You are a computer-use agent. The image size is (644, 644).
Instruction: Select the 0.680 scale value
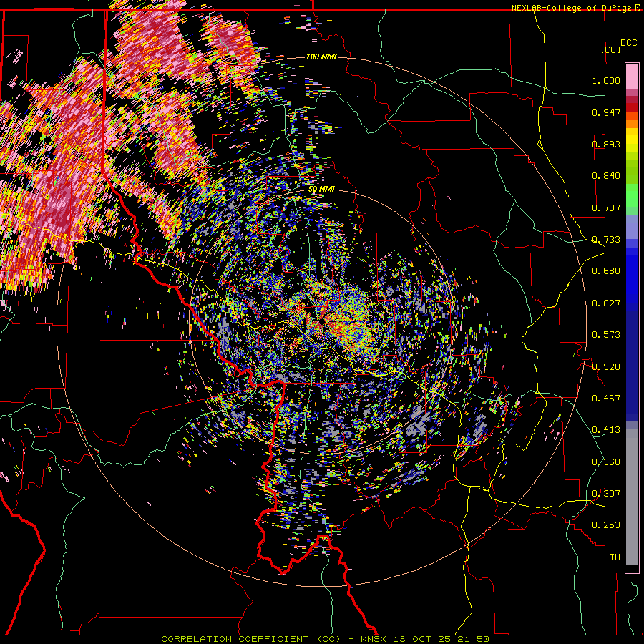click(606, 271)
